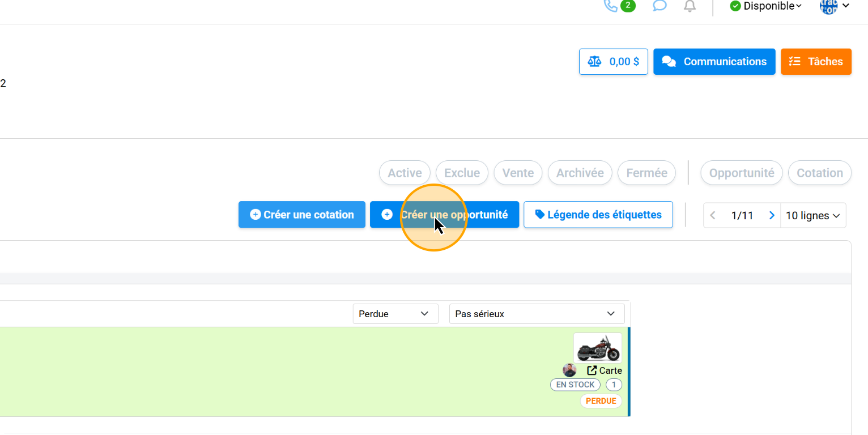Toggle the Archivée filter pill
Image resolution: width=868 pixels, height=435 pixels.
pyautogui.click(x=580, y=173)
